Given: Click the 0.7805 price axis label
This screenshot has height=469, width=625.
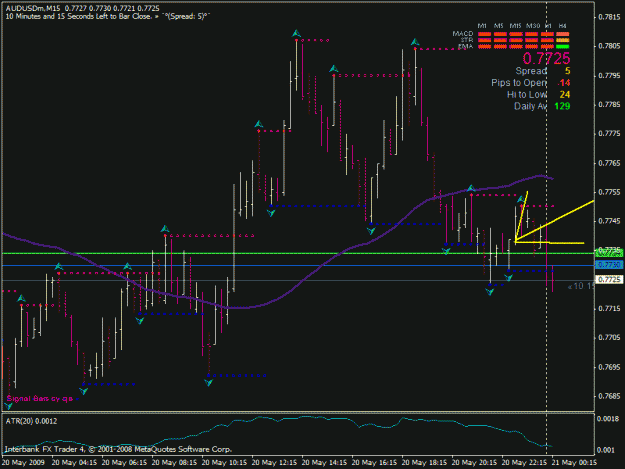Looking at the screenshot, I should coord(609,46).
